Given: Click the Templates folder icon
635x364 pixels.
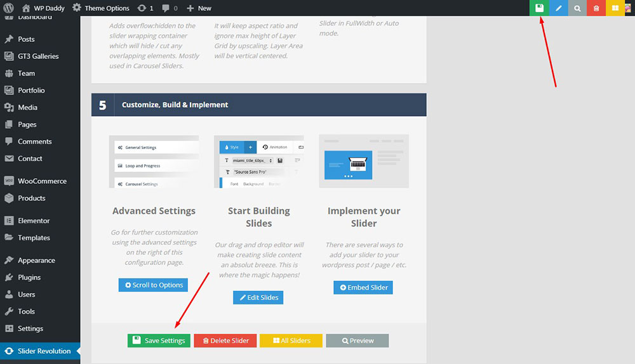Looking at the screenshot, I should [x=9, y=237].
